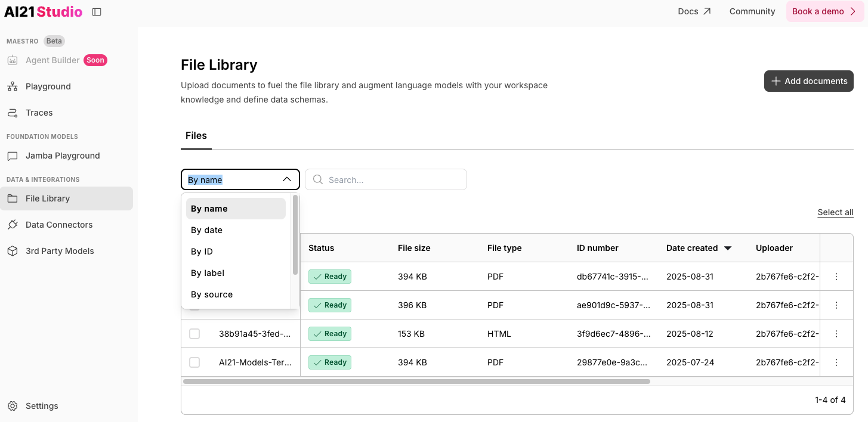Open row menu for file ae901d9c-5937
Viewport: 868px width, 422px height.
point(836,305)
